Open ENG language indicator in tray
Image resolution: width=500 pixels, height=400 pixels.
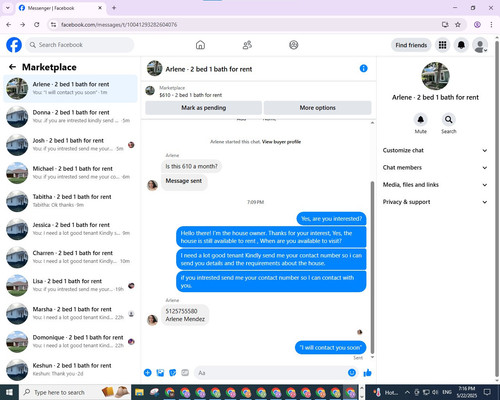447,392
